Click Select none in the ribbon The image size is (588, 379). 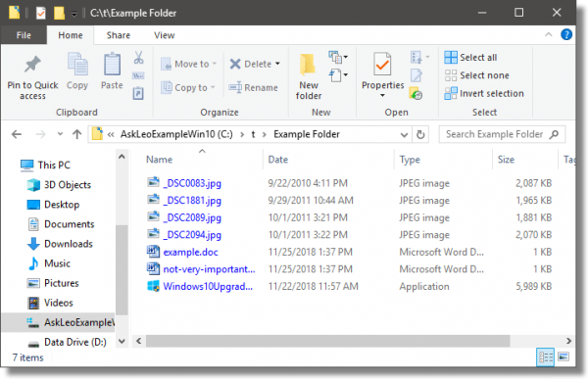coord(476,75)
